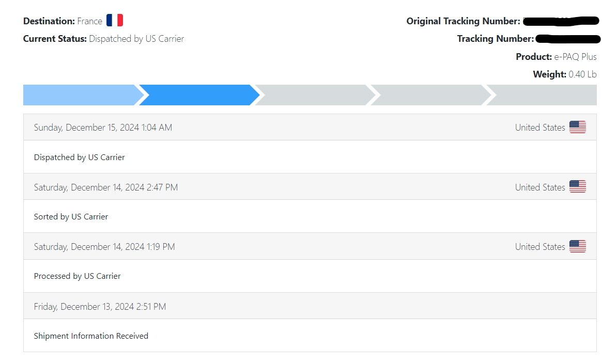Click the Processed by US Carrier event row
Screen dimensions: 602x364
(x=310, y=276)
